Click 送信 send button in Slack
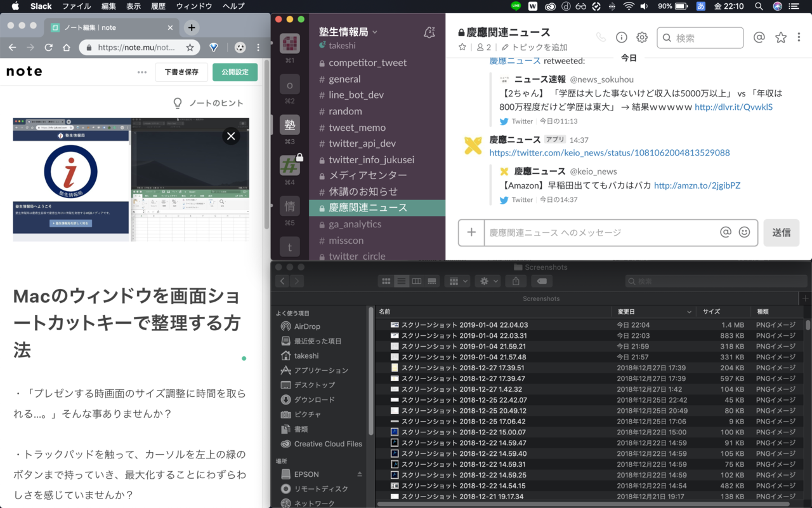Screen dimensions: 812x508 coord(781,232)
